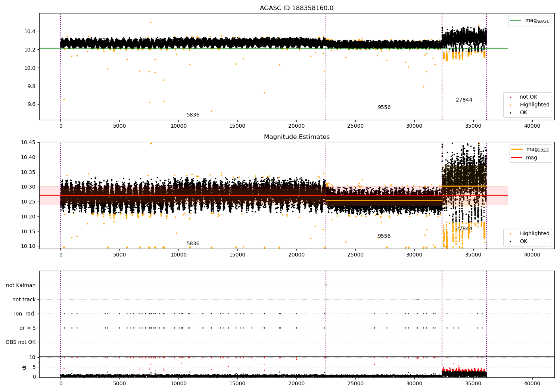Click obsid label 27844 in Magnitude Estimates plot
The image size is (560, 392).
pos(464,229)
